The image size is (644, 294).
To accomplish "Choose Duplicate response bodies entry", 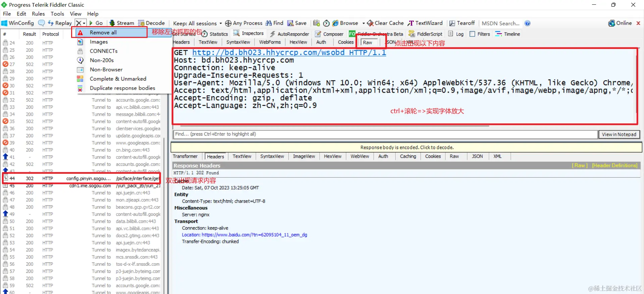I will click(x=122, y=88).
